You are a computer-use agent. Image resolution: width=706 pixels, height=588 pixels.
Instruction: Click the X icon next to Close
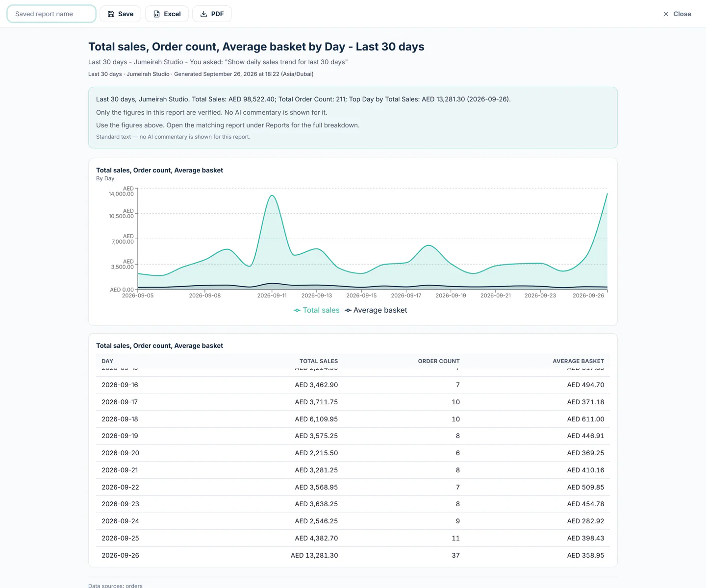(666, 14)
